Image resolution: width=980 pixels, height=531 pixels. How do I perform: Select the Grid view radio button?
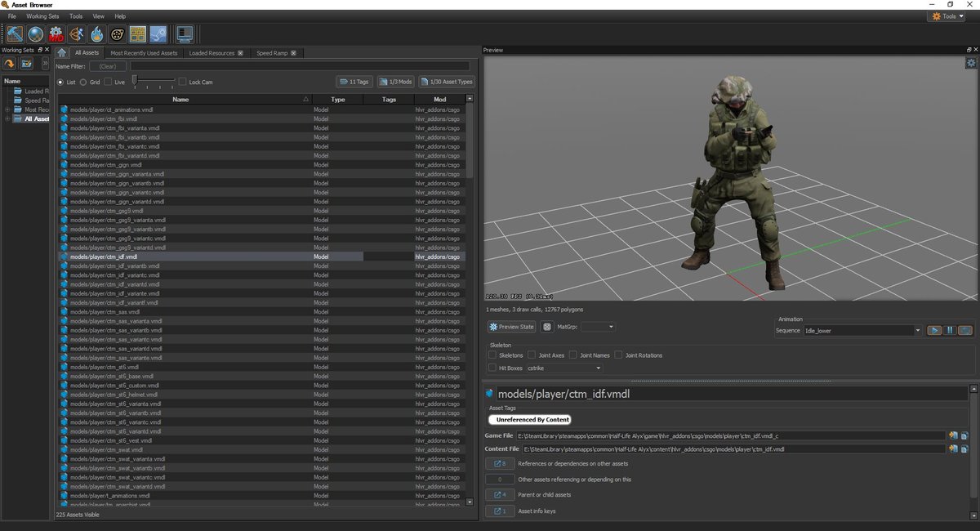point(83,82)
